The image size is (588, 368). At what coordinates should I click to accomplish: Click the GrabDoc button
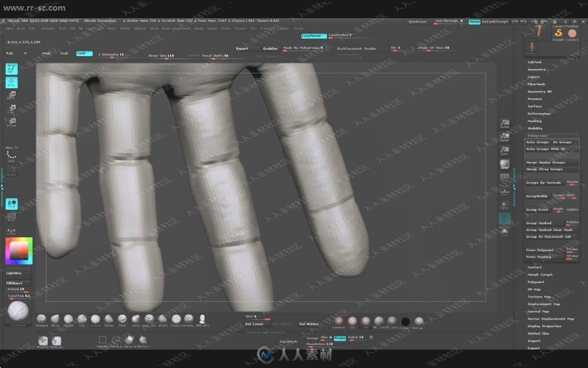pos(270,49)
